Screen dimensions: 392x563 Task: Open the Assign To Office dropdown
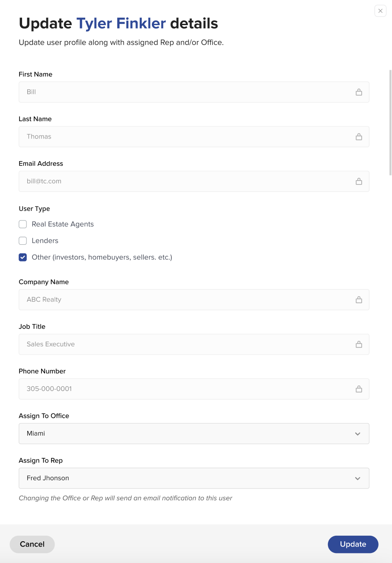tap(193, 434)
